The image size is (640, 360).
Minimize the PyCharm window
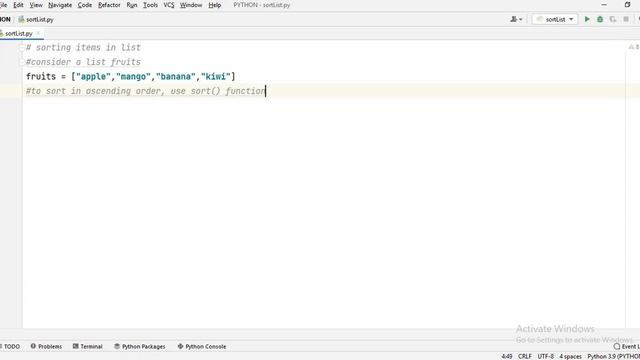[x=604, y=5]
